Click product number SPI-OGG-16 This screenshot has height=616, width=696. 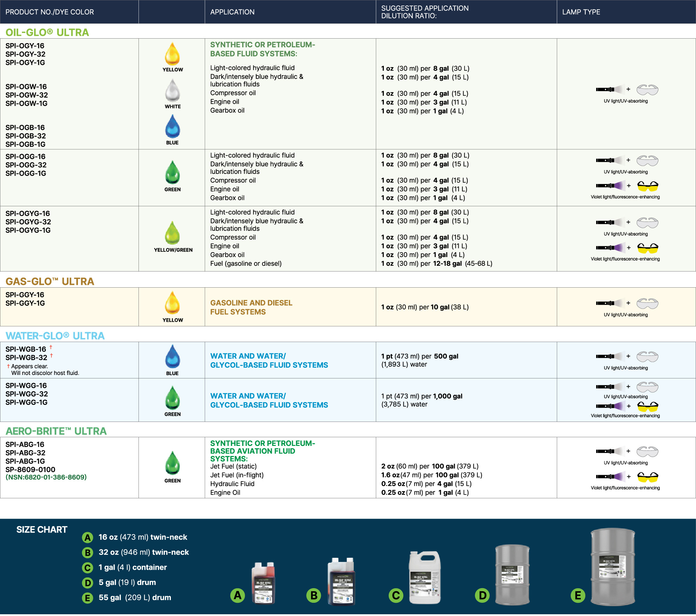click(25, 157)
